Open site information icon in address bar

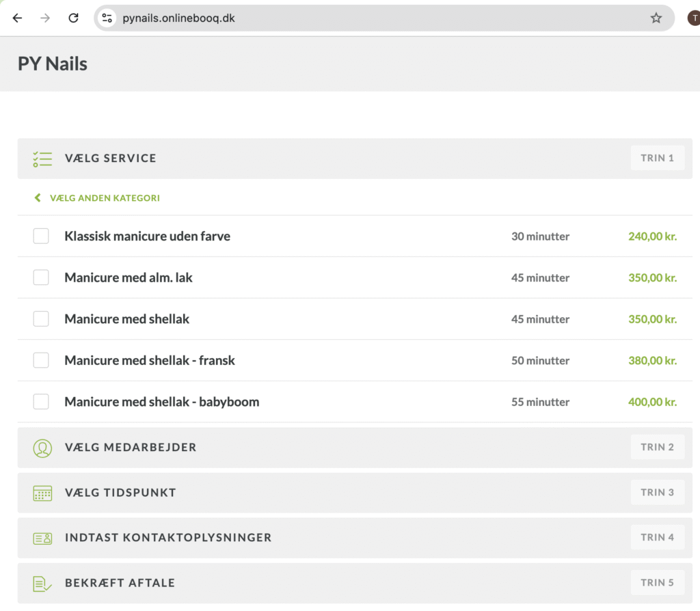tap(107, 18)
